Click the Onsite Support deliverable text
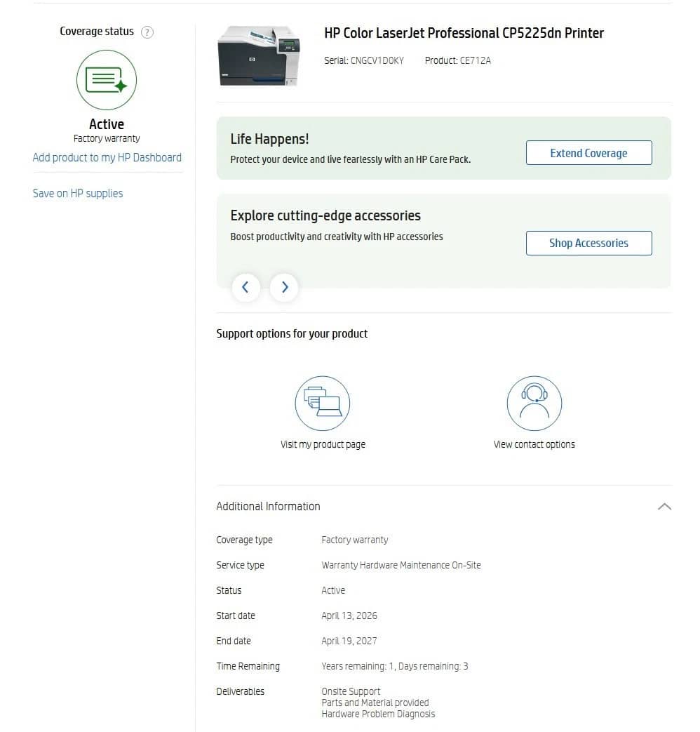This screenshot has width=700, height=732. click(351, 691)
